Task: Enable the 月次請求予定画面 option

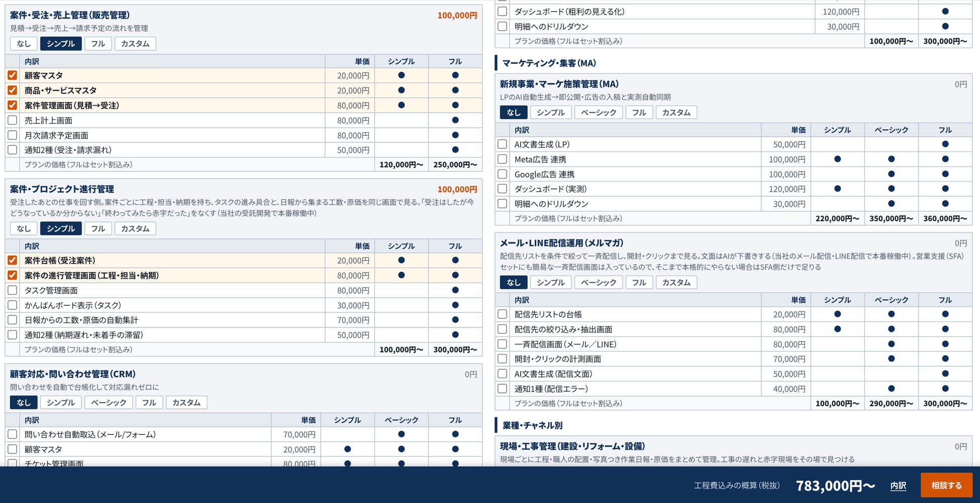Action: pos(13,135)
